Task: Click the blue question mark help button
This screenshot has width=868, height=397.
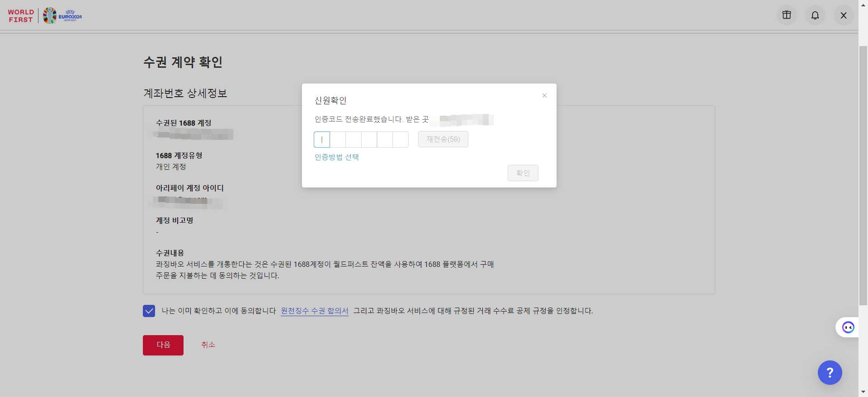Action: [830, 373]
